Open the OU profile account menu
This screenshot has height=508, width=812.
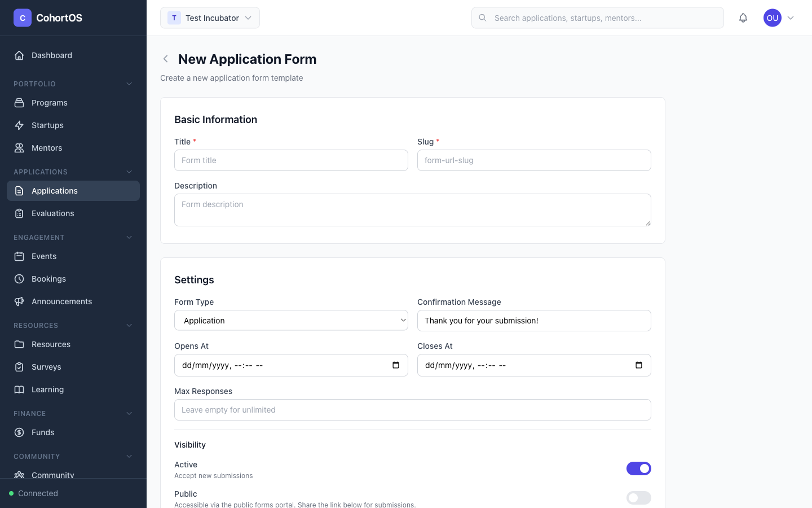click(x=772, y=17)
